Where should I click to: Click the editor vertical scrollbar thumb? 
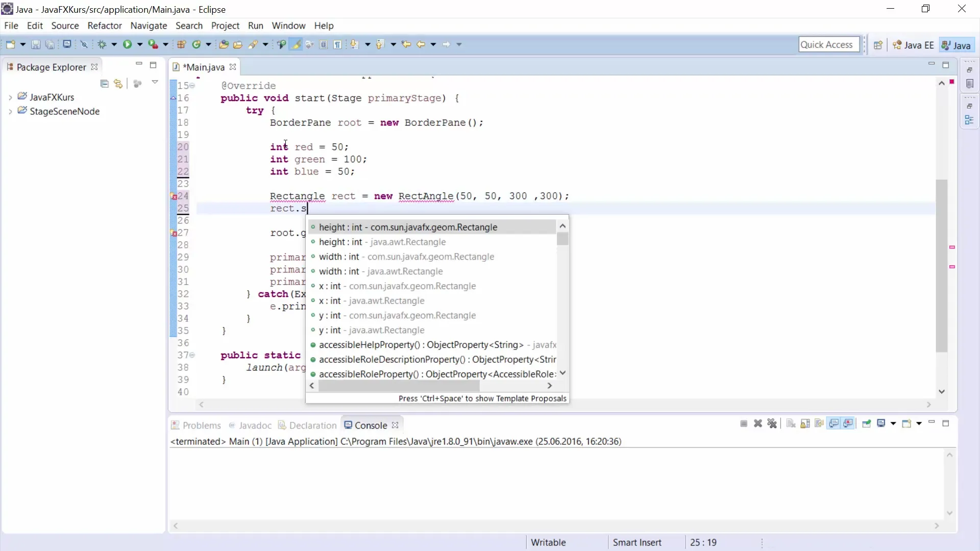942,265
